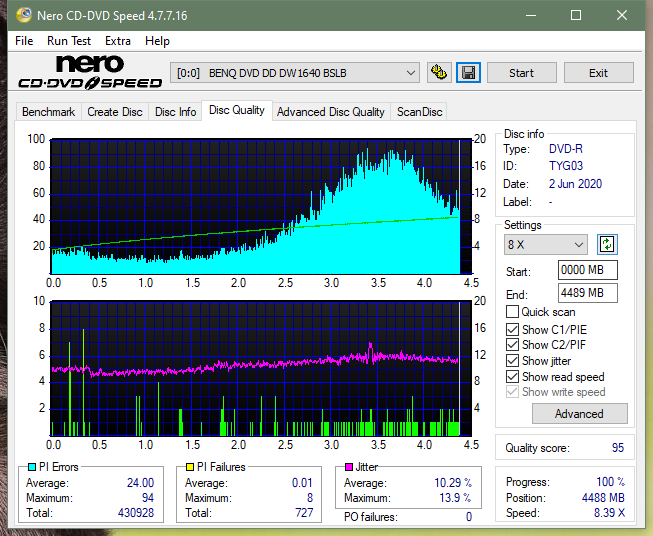Screen dimensions: 653x536
Task: Click the PI Errors total 430928
Action: (136, 513)
